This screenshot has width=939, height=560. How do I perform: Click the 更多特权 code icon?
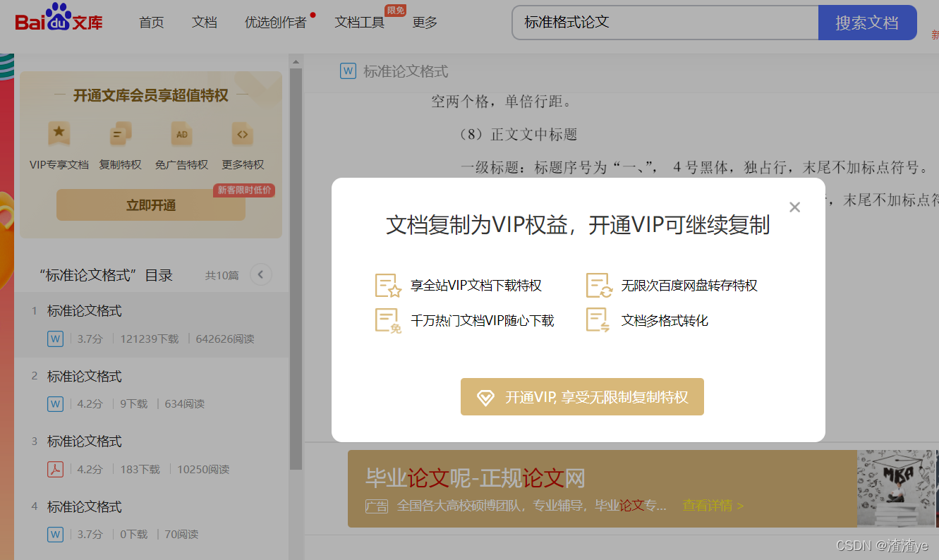pos(243,133)
